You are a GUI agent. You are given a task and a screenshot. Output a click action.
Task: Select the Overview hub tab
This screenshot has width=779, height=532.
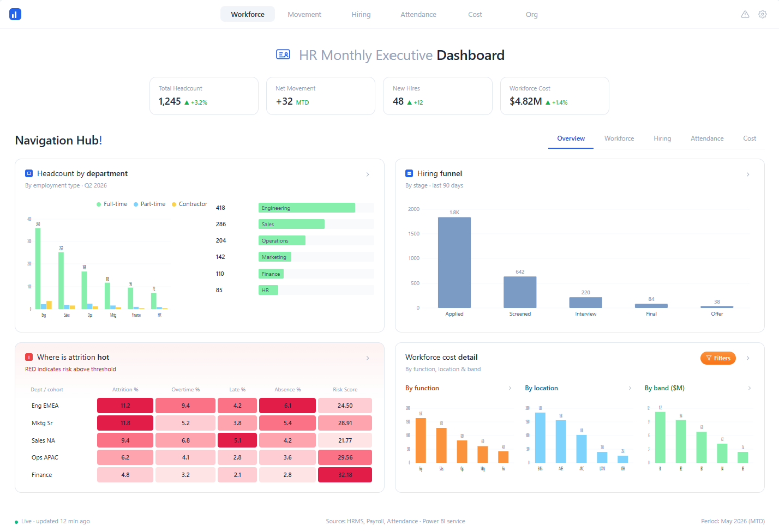pos(571,138)
